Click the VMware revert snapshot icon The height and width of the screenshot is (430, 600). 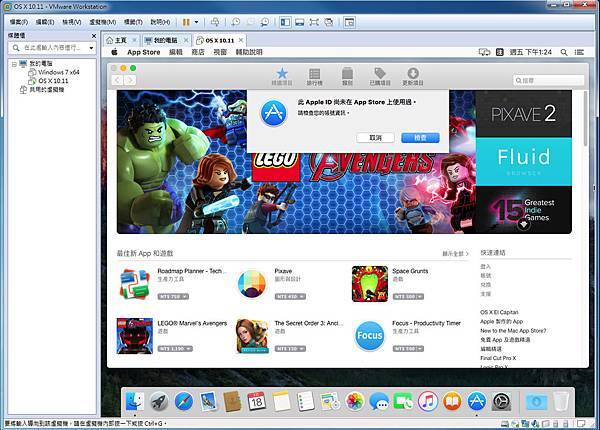tap(250, 22)
